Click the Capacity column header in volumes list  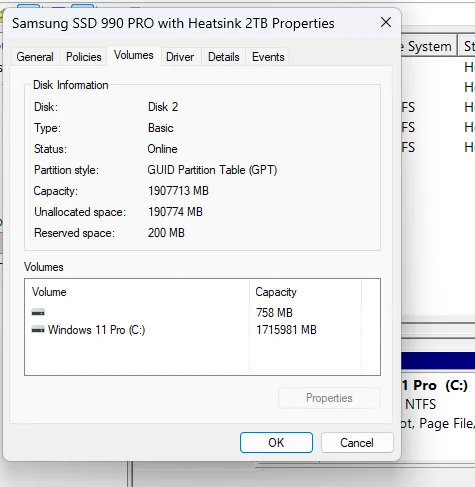(x=305, y=292)
